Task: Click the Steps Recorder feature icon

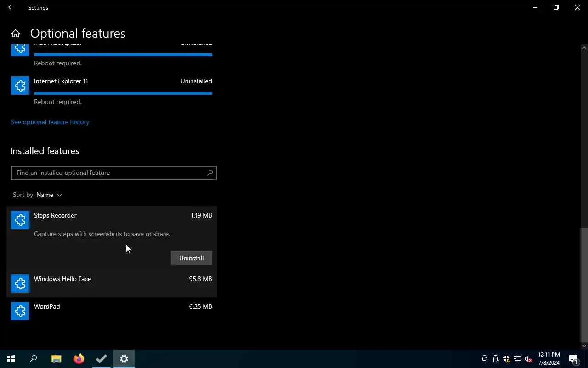Action: click(x=20, y=220)
